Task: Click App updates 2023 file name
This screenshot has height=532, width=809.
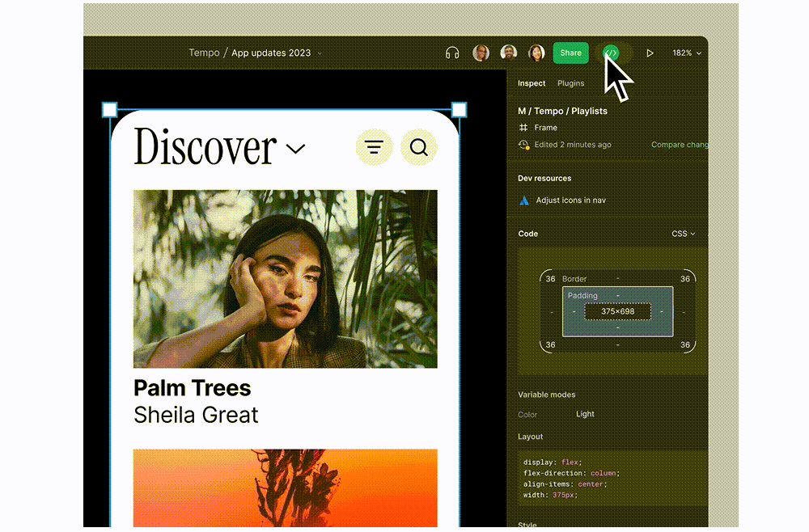Action: tap(271, 53)
